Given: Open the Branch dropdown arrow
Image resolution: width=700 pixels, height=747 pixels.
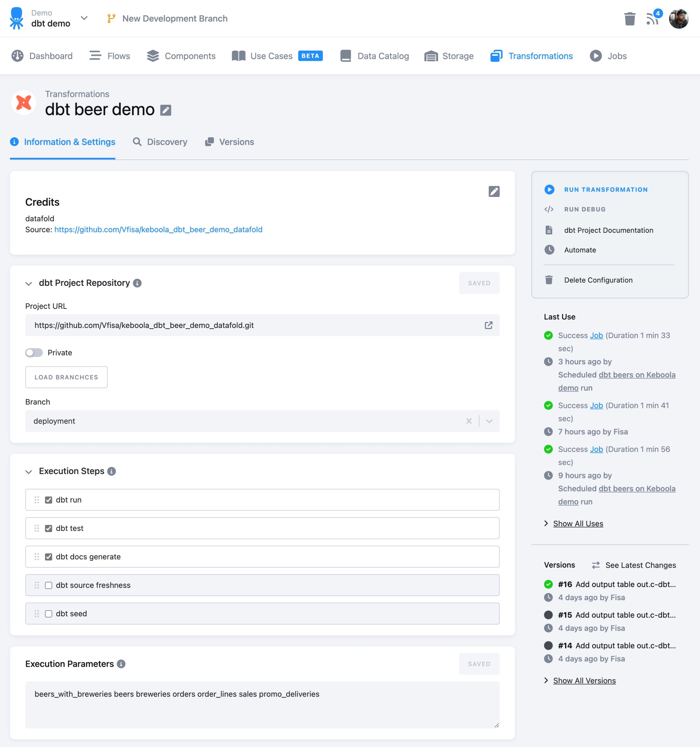Looking at the screenshot, I should [x=489, y=421].
